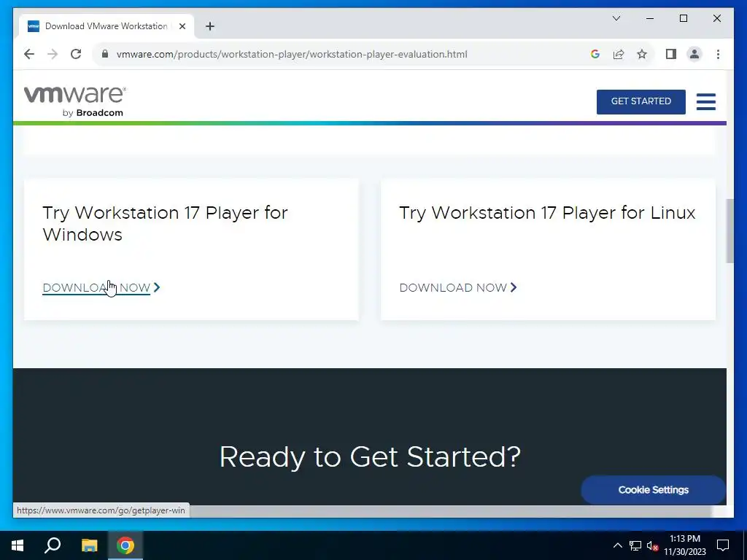
Task: Bookmark this tab with the star
Action: [x=642, y=54]
